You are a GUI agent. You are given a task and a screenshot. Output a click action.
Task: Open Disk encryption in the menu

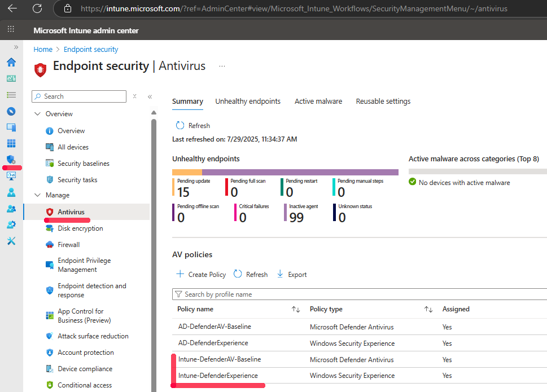(x=80, y=228)
